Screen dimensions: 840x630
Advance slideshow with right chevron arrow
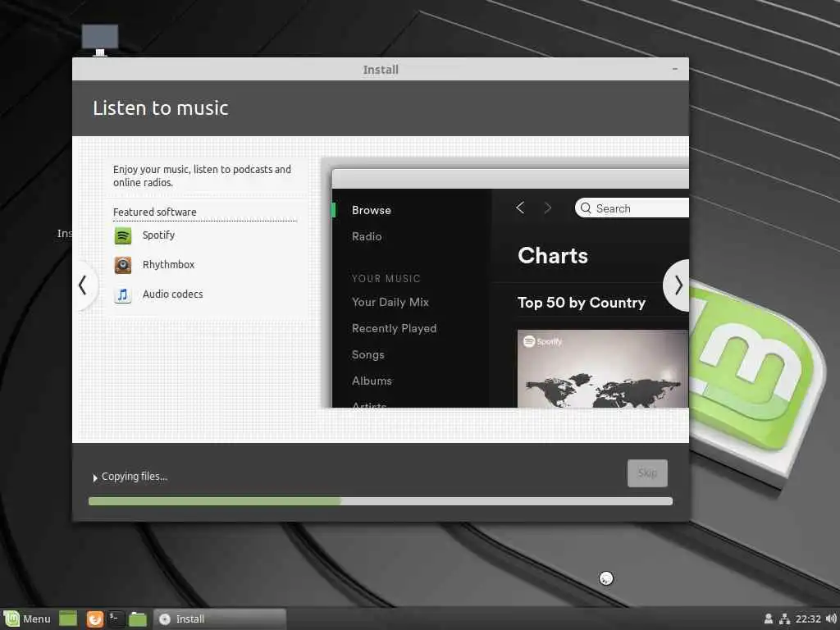coord(678,285)
